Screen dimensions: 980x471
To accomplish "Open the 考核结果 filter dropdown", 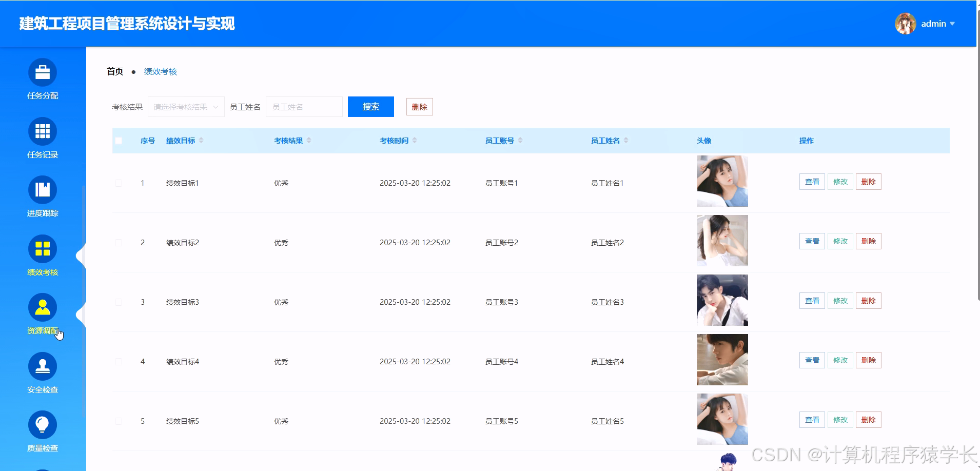I will (186, 107).
